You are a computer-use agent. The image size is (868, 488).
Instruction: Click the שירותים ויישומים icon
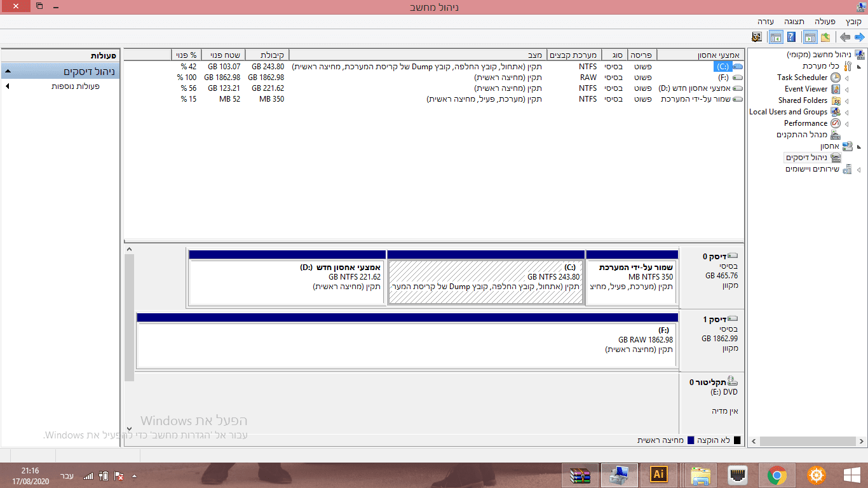[x=848, y=169]
